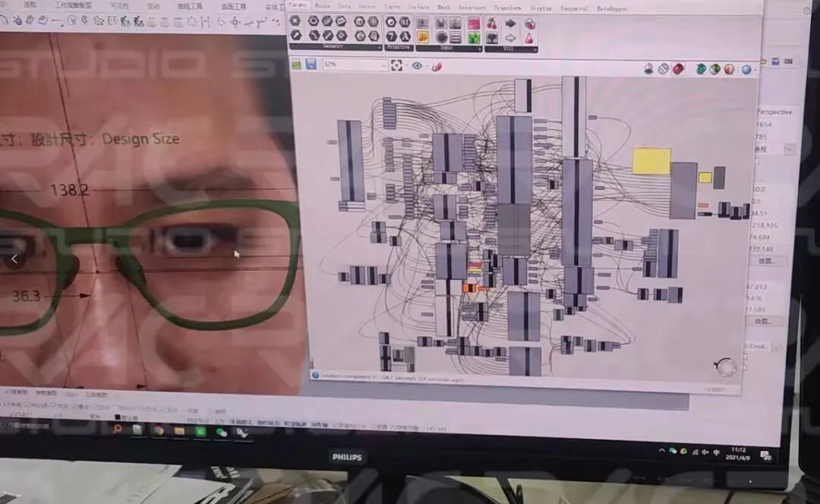Viewport: 820px width, 504px height.
Task: Click the wireframe preview cylinder icon
Action: coord(663,68)
